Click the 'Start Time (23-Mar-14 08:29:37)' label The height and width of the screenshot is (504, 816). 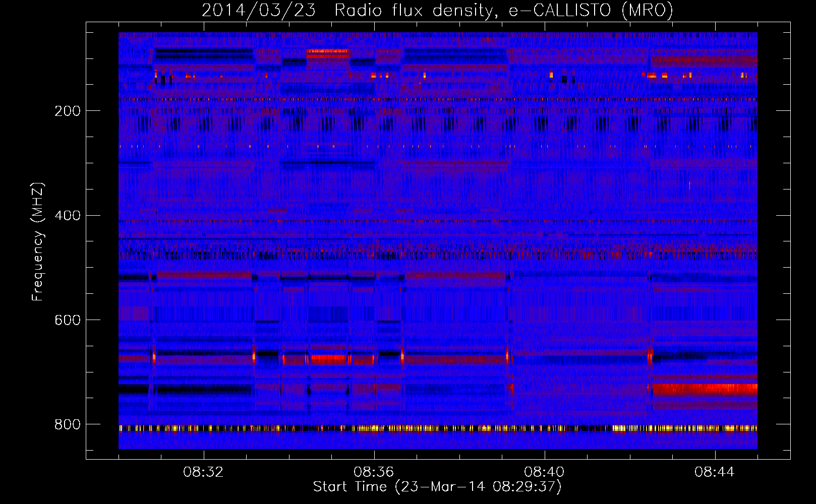pyautogui.click(x=437, y=487)
